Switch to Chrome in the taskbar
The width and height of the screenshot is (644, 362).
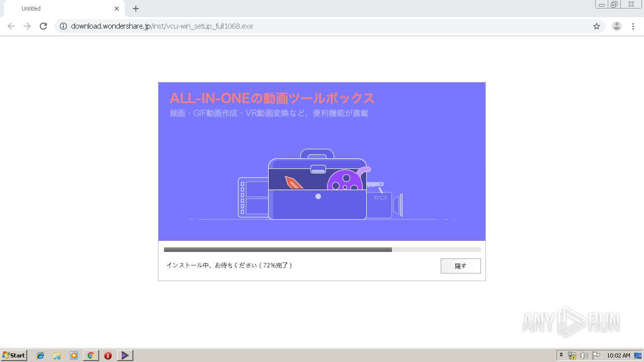pyautogui.click(x=91, y=355)
